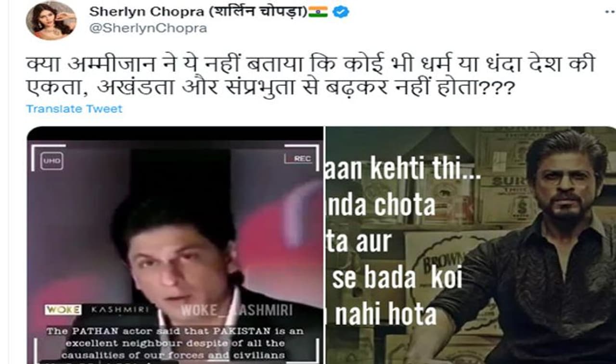Click the Translate Tweet link

[x=74, y=109]
